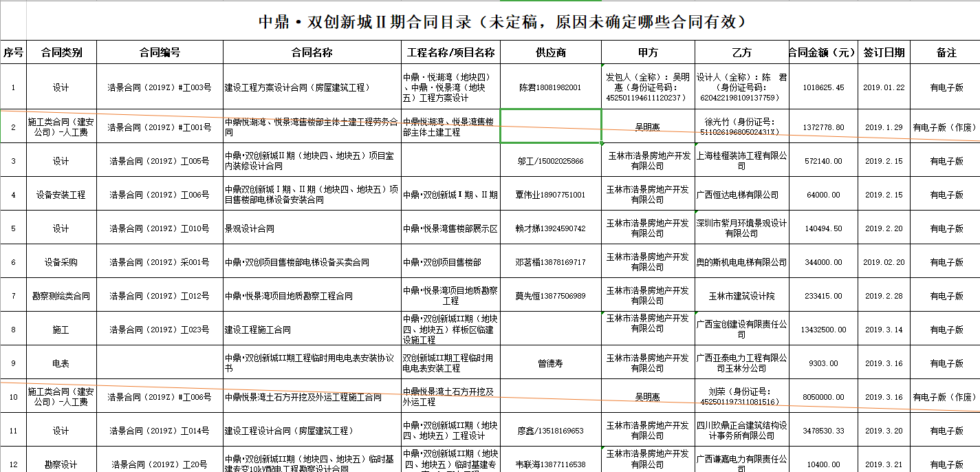Select the 供应商 column header
The image size is (980, 472).
[x=551, y=52]
